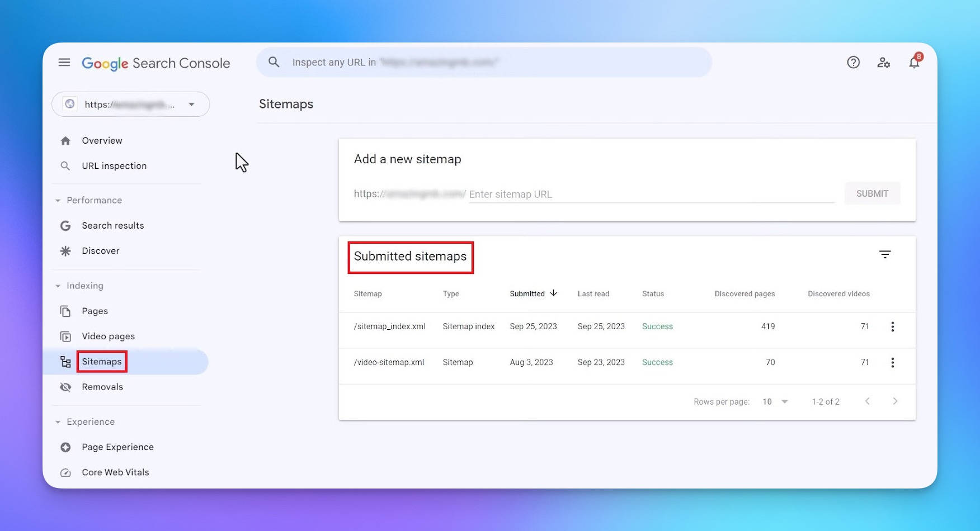Click the Overview home icon
980x531 pixels.
tap(65, 140)
